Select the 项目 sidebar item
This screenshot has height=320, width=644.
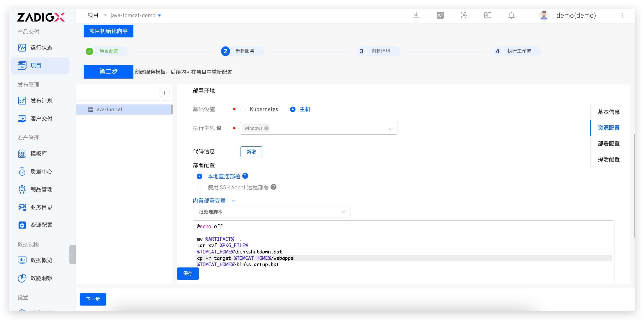40,65
